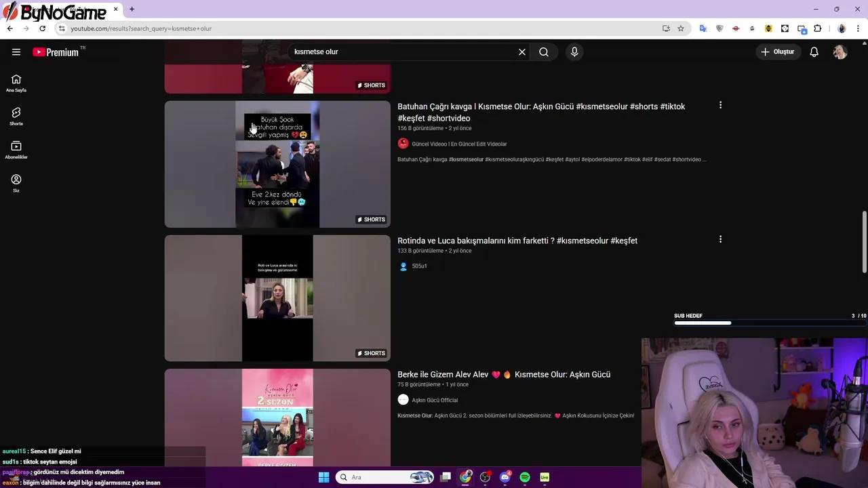The width and height of the screenshot is (868, 488).
Task: Open the YouTube account avatar menu
Action: coord(840,52)
